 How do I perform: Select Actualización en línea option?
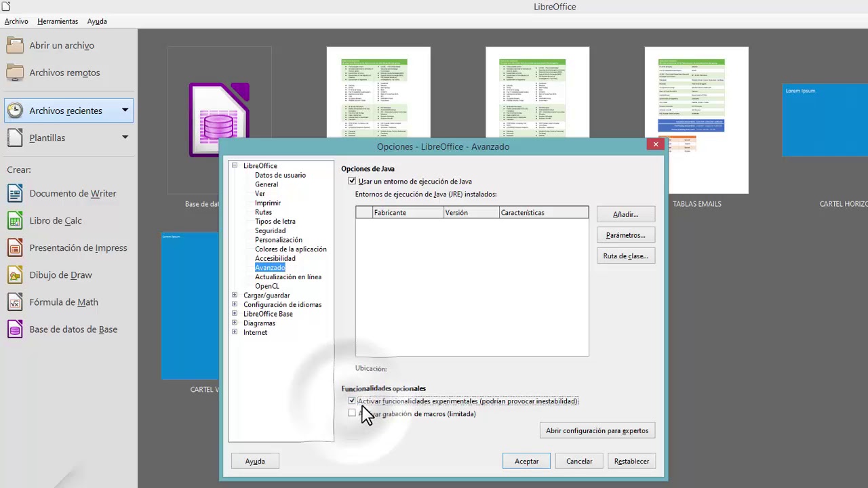pyautogui.click(x=288, y=277)
